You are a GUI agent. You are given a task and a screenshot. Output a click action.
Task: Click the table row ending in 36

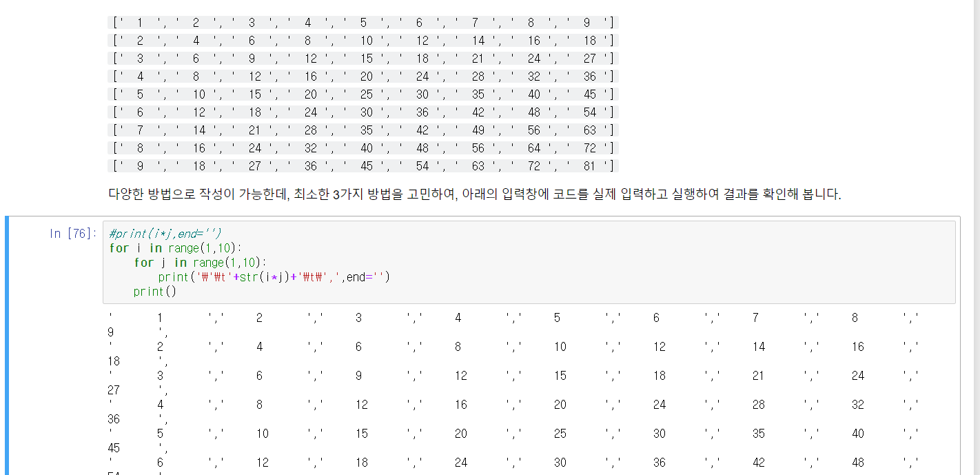(363, 77)
